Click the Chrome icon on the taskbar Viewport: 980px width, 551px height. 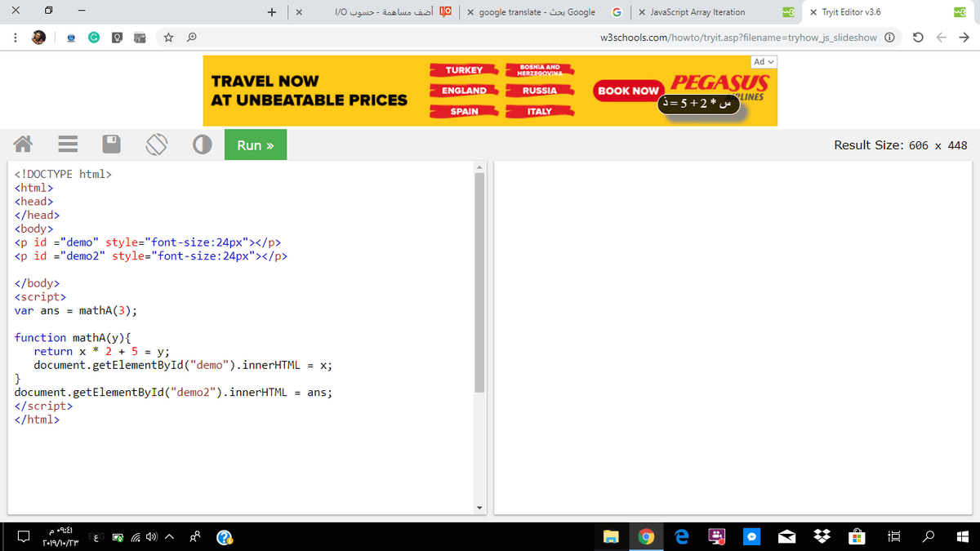coord(647,537)
